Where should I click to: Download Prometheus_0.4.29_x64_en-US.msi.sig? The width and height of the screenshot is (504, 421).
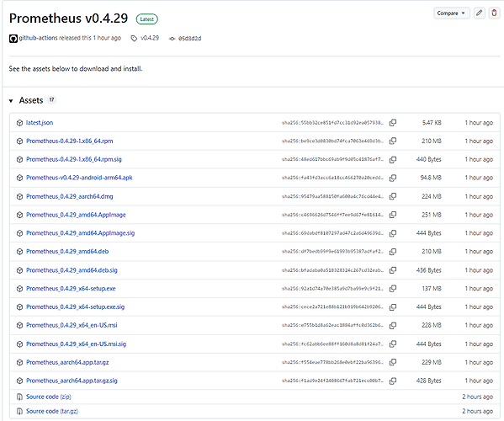pos(77,344)
